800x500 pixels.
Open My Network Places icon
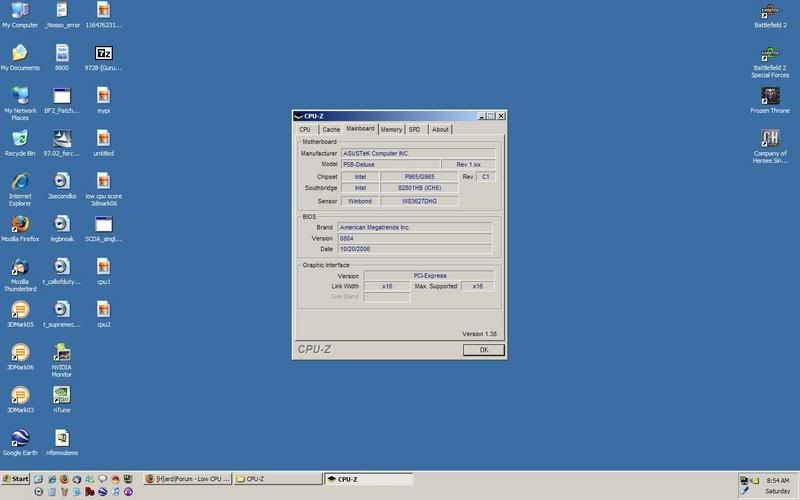coord(20,104)
